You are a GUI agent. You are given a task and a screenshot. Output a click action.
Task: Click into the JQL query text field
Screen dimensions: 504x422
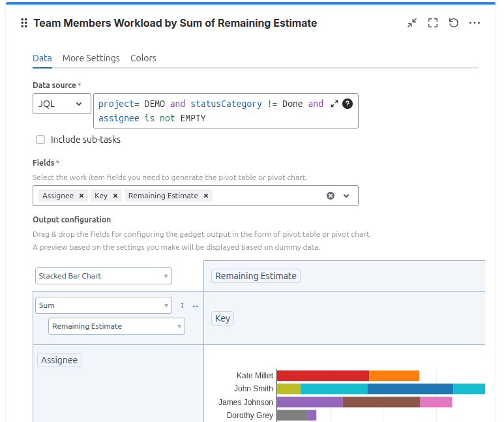coord(209,111)
